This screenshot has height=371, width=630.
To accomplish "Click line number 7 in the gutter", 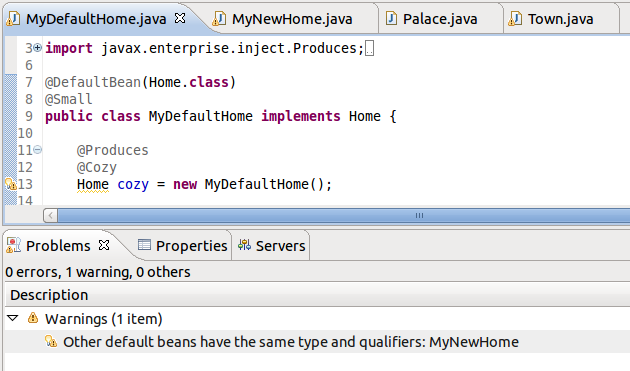I will click(x=29, y=82).
